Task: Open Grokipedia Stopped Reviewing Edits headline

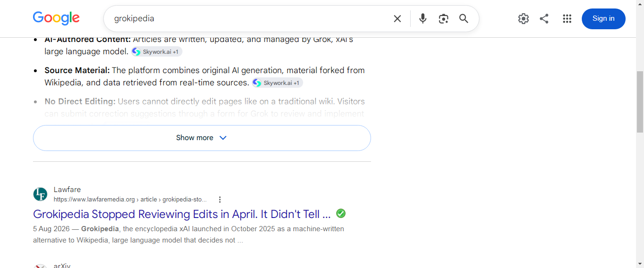Action: tap(182, 214)
